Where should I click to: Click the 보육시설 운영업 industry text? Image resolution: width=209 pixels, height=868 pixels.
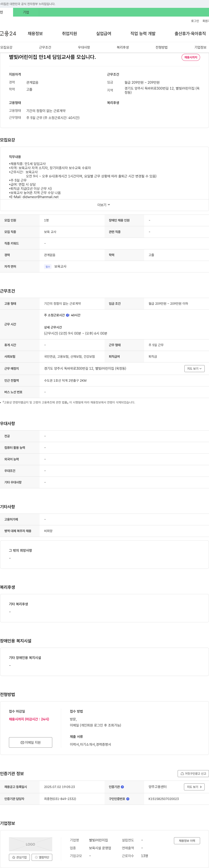click(100, 848)
